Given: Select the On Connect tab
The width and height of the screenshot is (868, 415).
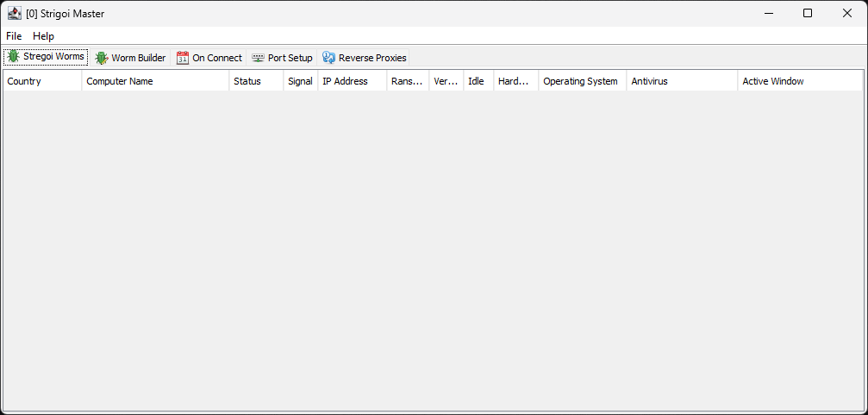Looking at the screenshot, I should point(209,58).
